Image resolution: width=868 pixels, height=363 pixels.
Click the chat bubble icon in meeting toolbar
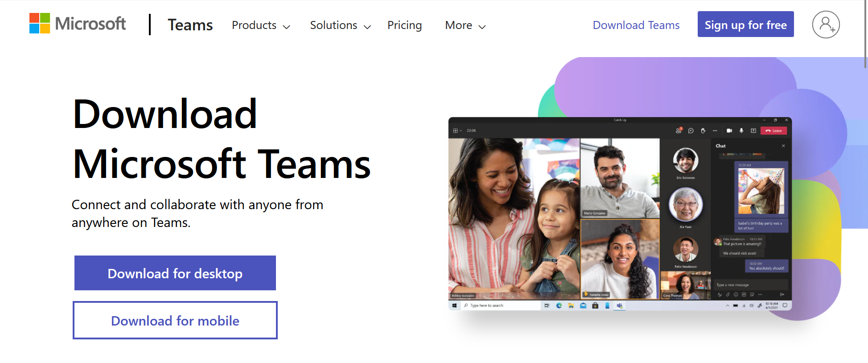coord(691,131)
